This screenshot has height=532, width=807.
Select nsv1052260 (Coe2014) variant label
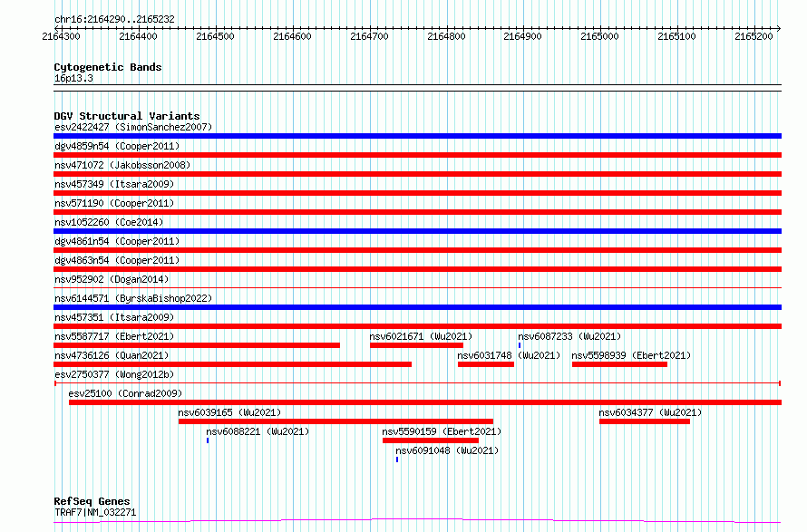click(x=109, y=222)
